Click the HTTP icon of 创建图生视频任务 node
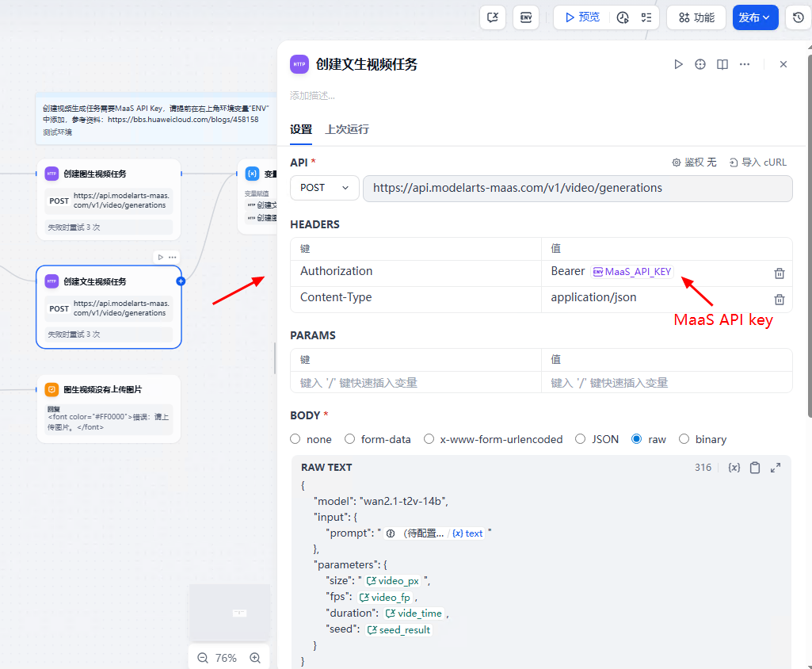 click(x=51, y=174)
